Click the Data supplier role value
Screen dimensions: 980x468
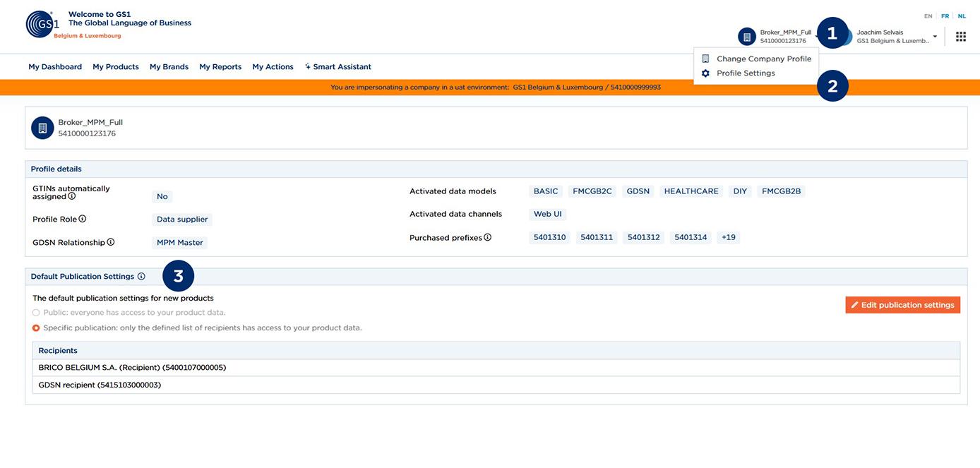(182, 220)
